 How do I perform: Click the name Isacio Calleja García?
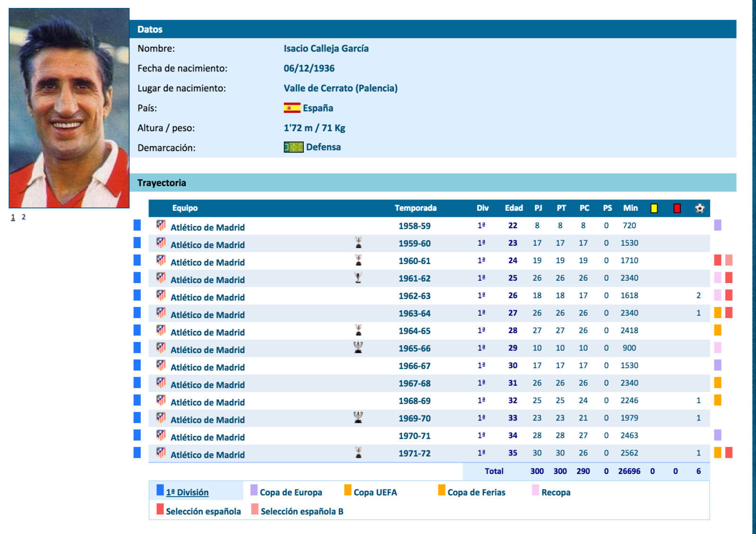pos(326,48)
